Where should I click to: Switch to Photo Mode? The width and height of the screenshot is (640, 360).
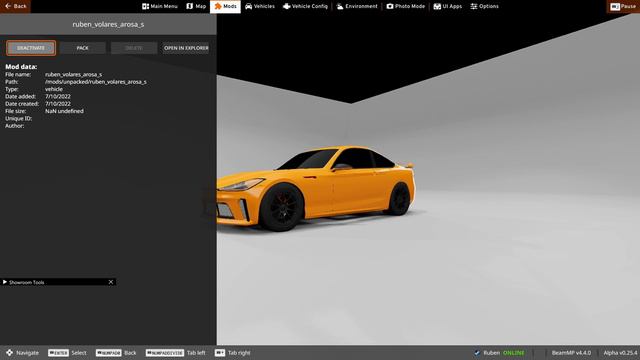(406, 6)
